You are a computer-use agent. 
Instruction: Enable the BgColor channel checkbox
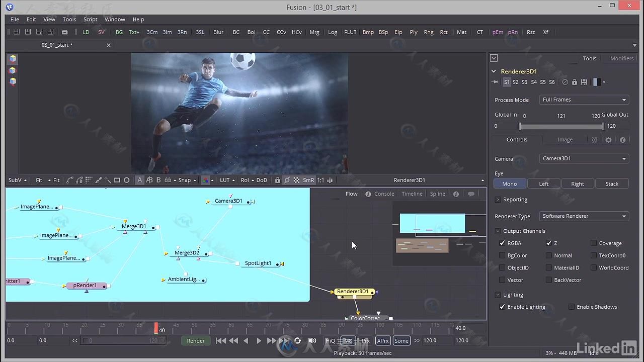[502, 255]
